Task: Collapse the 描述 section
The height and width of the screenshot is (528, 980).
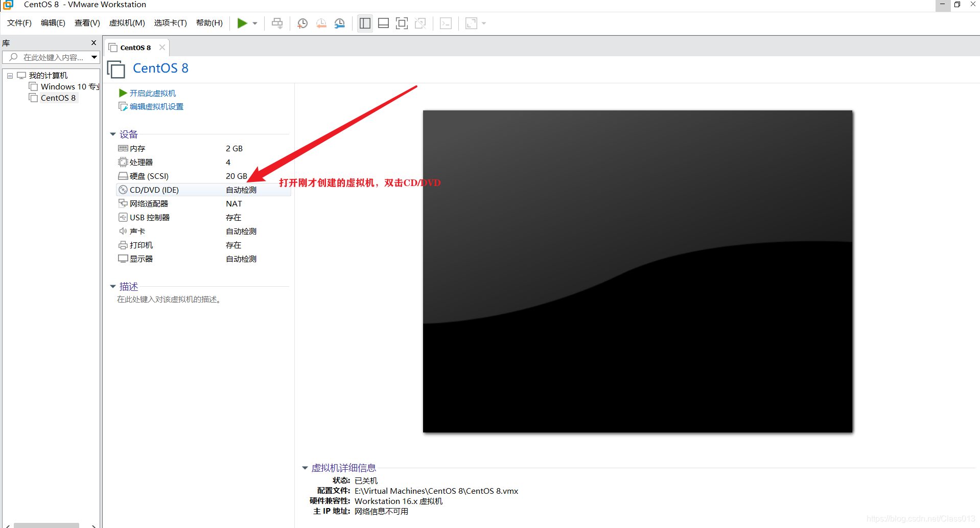Action: (x=113, y=287)
